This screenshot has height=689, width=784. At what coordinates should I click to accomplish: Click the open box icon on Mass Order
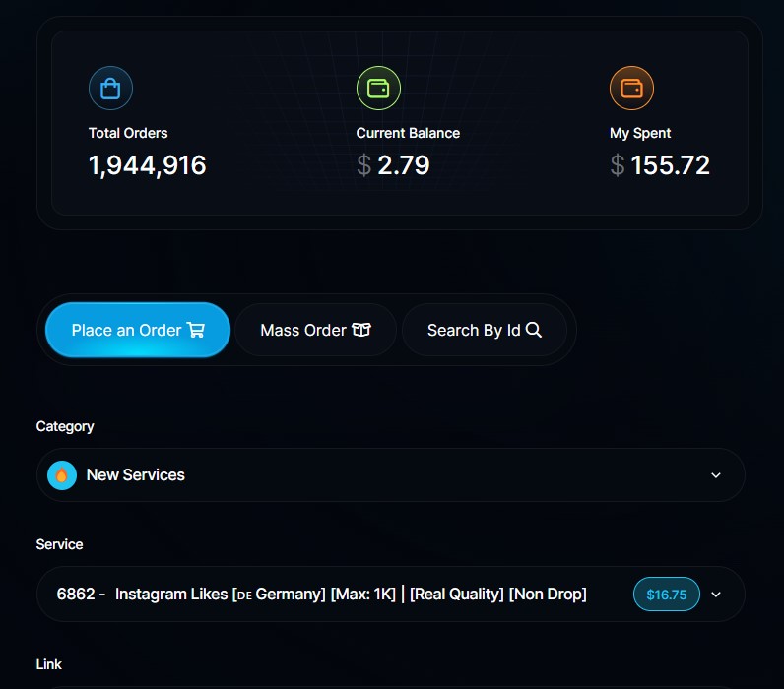361,330
